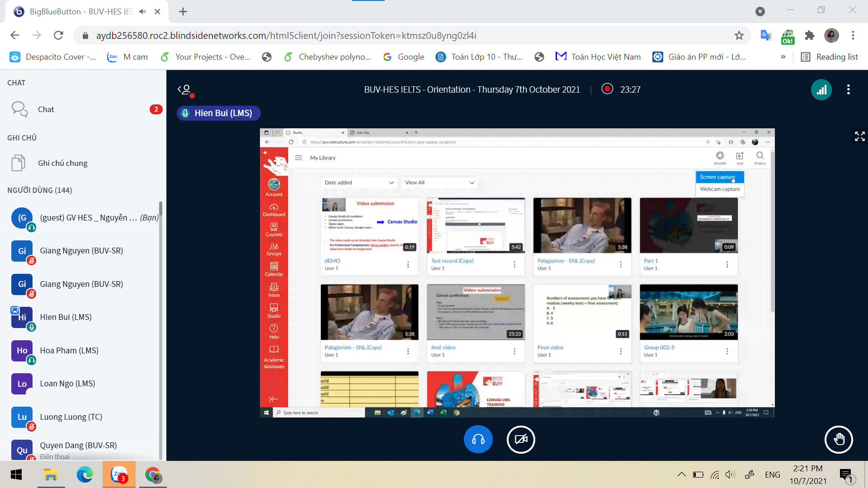Open the Google bookmark
Image resolution: width=868 pixels, height=488 pixels.
(403, 57)
